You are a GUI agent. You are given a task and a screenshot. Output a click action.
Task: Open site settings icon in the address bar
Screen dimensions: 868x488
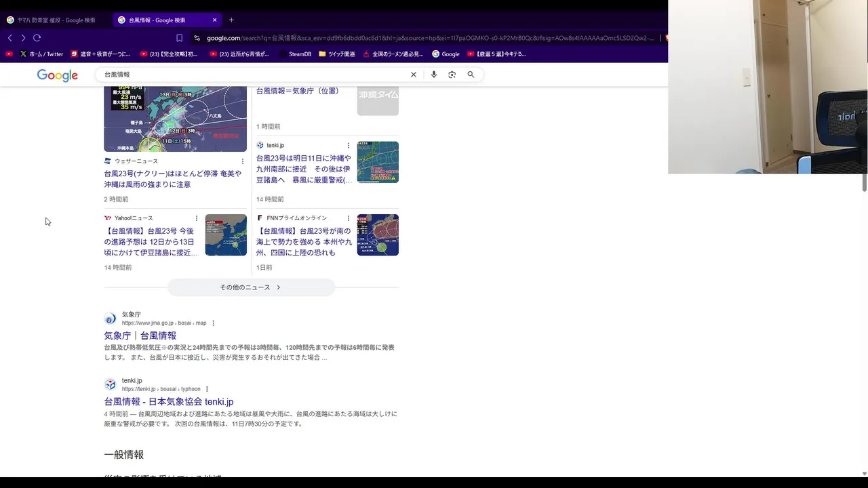(x=197, y=38)
